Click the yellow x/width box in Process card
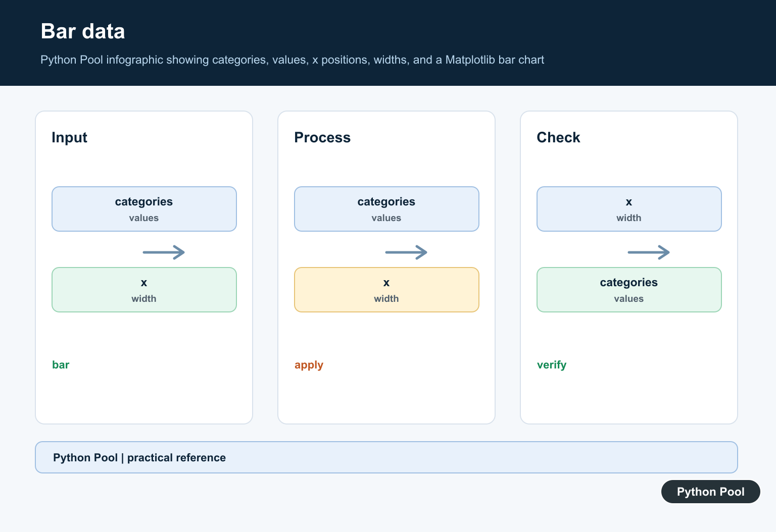The height and width of the screenshot is (532, 776). coord(386,290)
